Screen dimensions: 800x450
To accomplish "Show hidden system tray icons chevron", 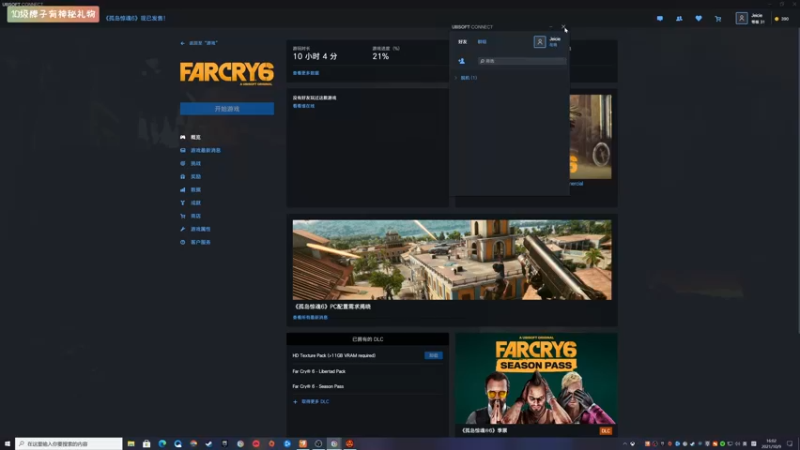I will tap(624, 444).
